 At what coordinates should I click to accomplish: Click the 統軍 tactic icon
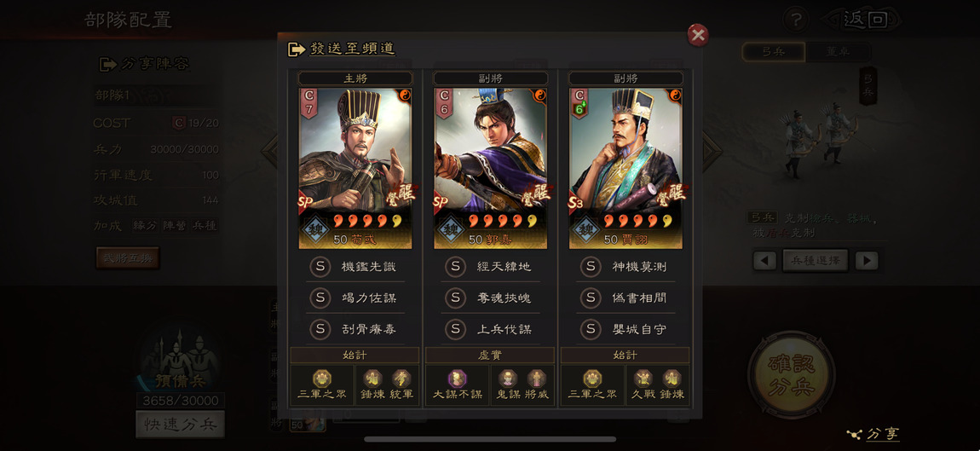click(401, 379)
